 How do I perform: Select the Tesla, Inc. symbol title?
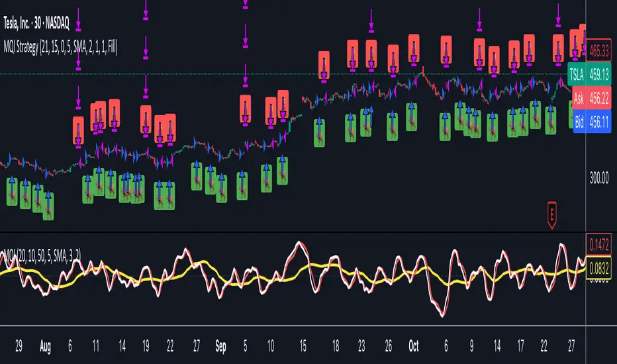(36, 23)
